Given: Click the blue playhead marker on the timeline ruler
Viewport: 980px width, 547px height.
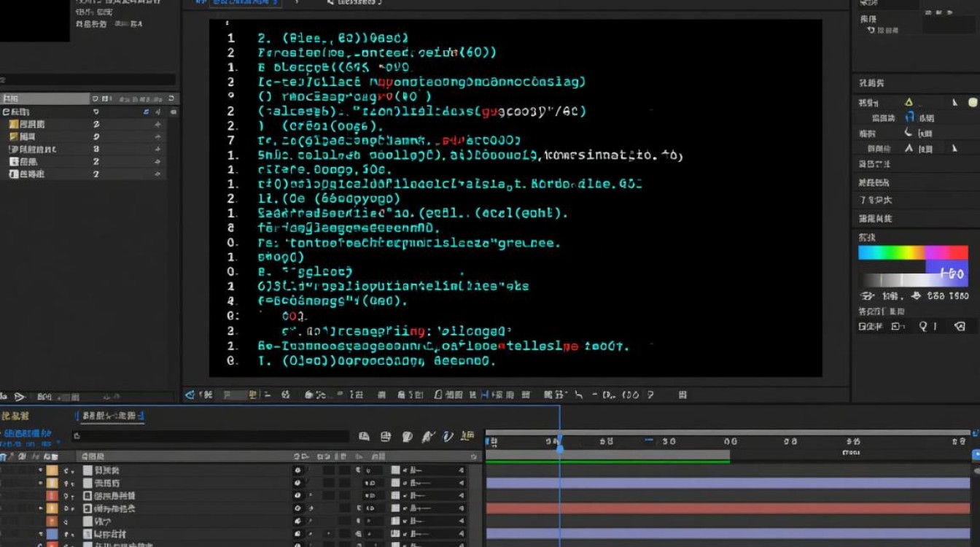Looking at the screenshot, I should tap(560, 446).
